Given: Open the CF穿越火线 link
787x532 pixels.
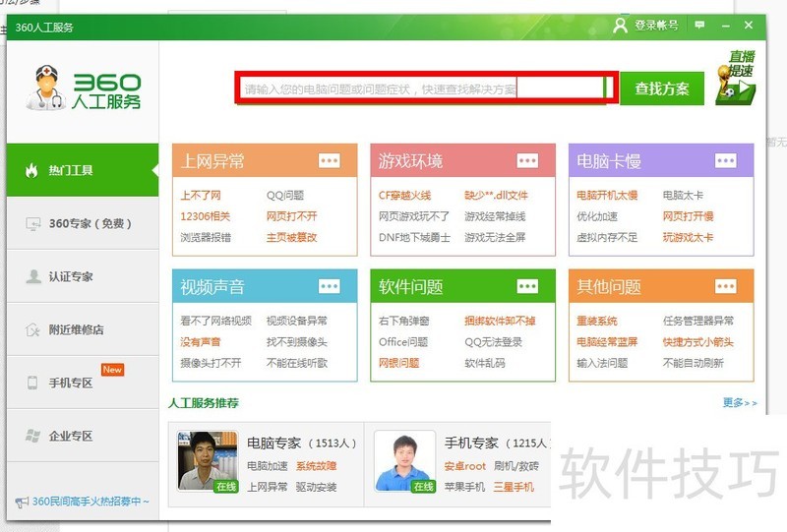Looking at the screenshot, I should click(x=404, y=196).
